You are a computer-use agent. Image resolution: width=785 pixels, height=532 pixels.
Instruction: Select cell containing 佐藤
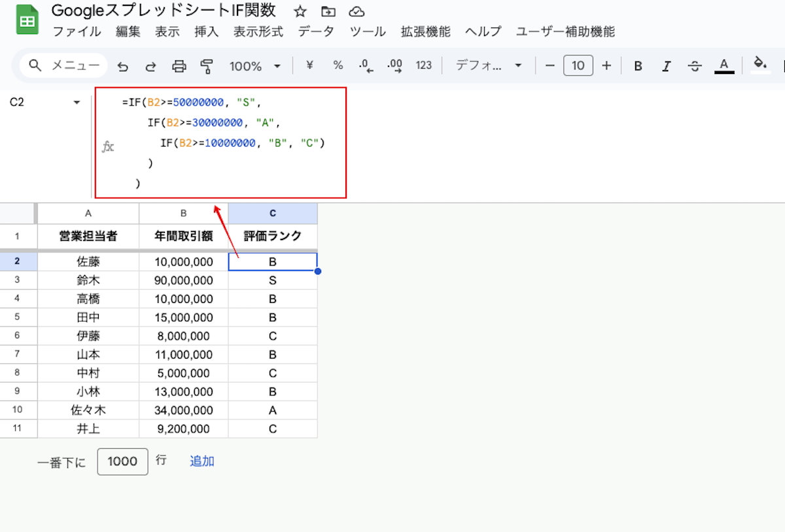pos(88,262)
